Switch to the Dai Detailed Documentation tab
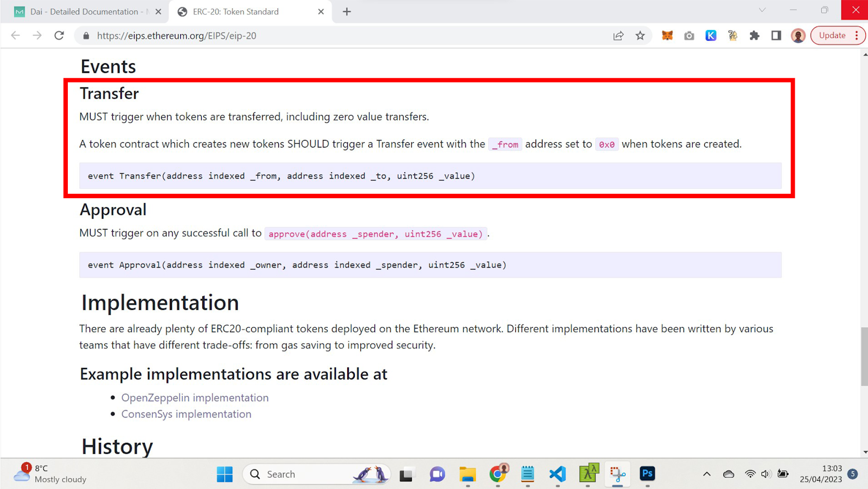 84,11
